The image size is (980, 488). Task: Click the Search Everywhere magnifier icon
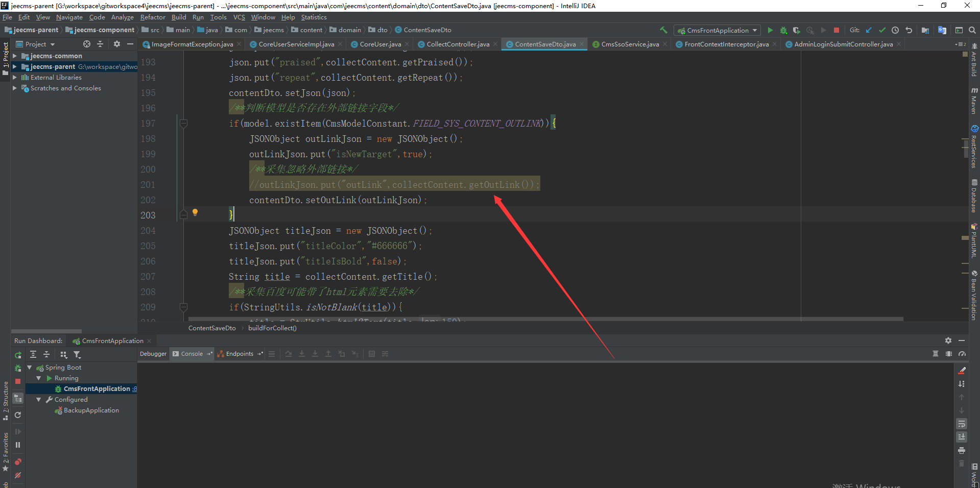coord(972,30)
